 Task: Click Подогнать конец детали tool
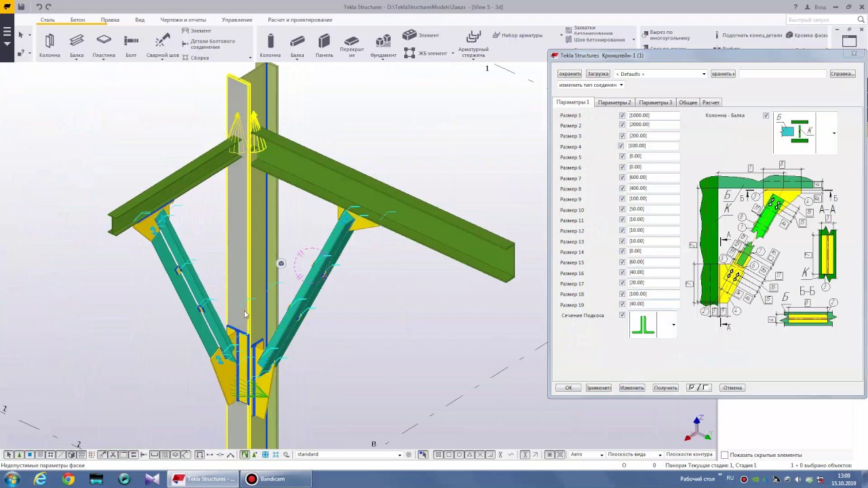pyautogui.click(x=748, y=35)
